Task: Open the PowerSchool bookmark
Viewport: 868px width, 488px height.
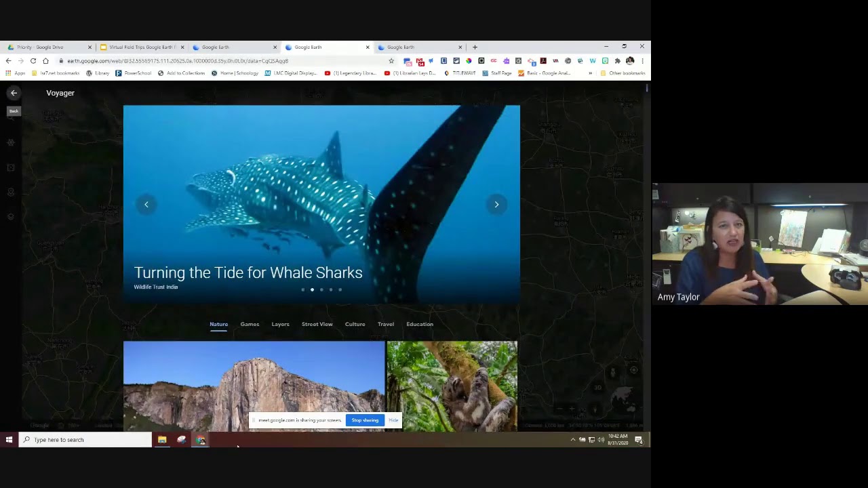Action: click(134, 73)
